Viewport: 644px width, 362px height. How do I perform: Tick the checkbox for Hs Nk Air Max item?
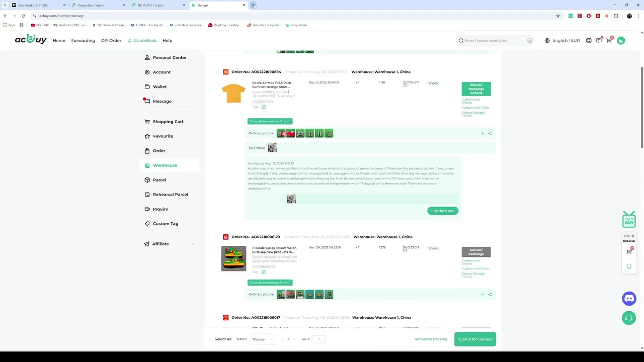pos(217,83)
